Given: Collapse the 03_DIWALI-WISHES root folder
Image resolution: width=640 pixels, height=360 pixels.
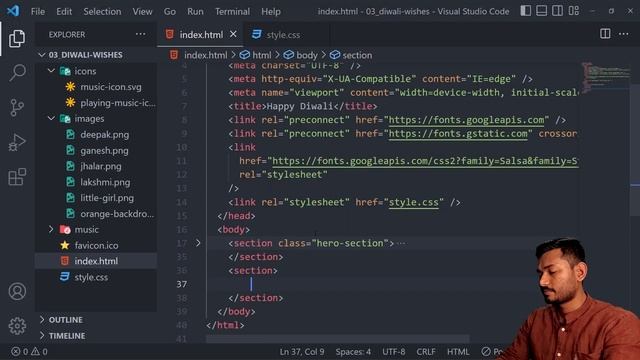Looking at the screenshot, I should 85,55.
